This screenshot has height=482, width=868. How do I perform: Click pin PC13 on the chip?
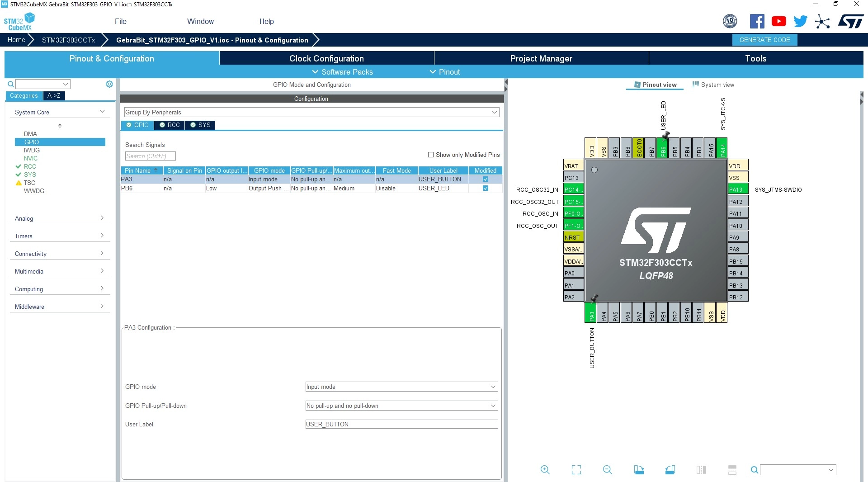pyautogui.click(x=573, y=178)
